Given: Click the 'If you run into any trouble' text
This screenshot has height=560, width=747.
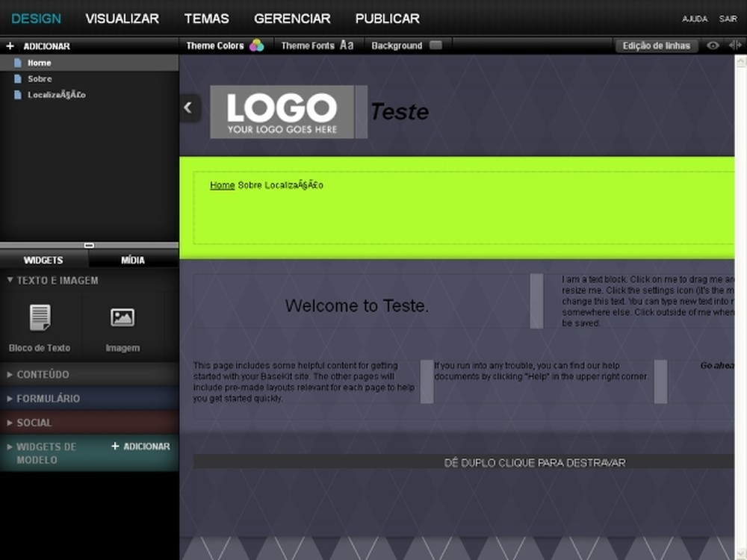Looking at the screenshot, I should tap(541, 371).
